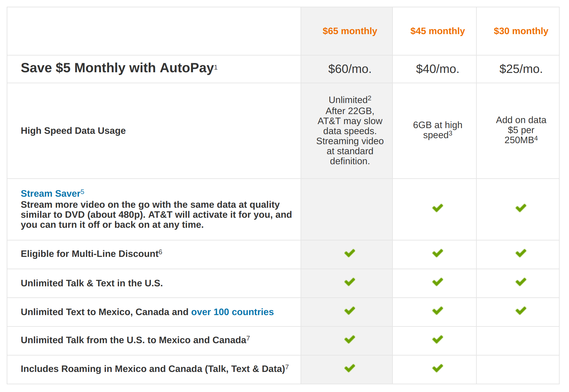
Task: Click Roaming in Mexico checkmark under $65 plan
Action: point(349,368)
